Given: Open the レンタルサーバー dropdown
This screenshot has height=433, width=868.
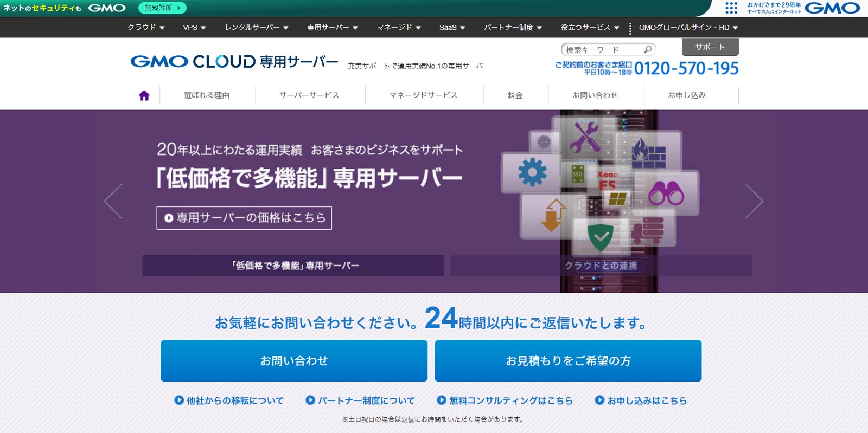Looking at the screenshot, I should (x=257, y=27).
